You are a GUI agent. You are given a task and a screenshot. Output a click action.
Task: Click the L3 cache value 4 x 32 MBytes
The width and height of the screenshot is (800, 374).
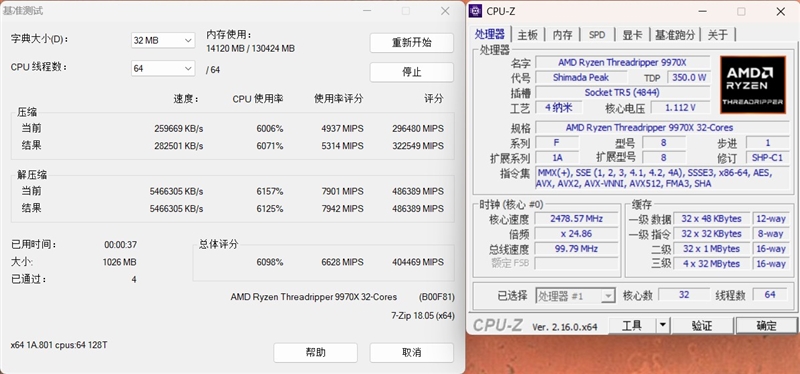point(711,264)
